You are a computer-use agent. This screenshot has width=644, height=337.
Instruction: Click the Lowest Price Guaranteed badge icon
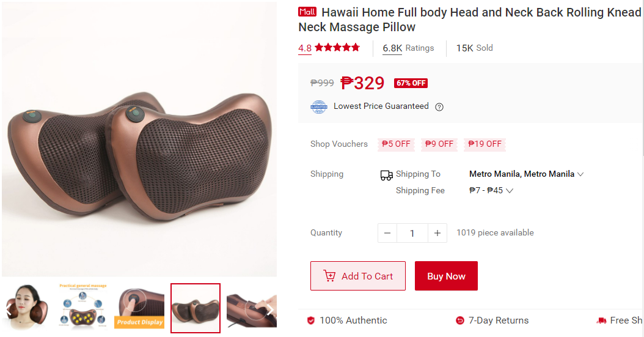pos(319,107)
